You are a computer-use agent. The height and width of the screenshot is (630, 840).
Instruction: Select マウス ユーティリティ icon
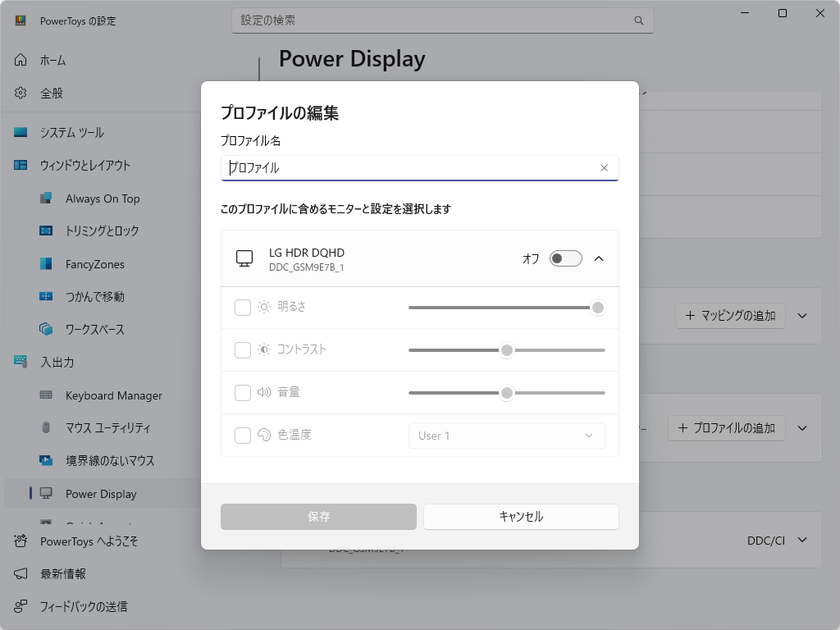pos(46,427)
